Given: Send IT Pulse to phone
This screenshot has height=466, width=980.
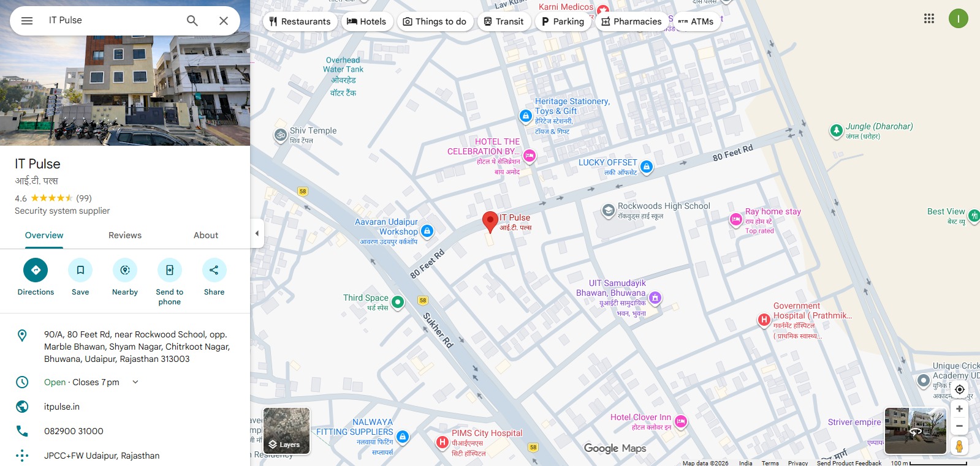Looking at the screenshot, I should point(170,270).
